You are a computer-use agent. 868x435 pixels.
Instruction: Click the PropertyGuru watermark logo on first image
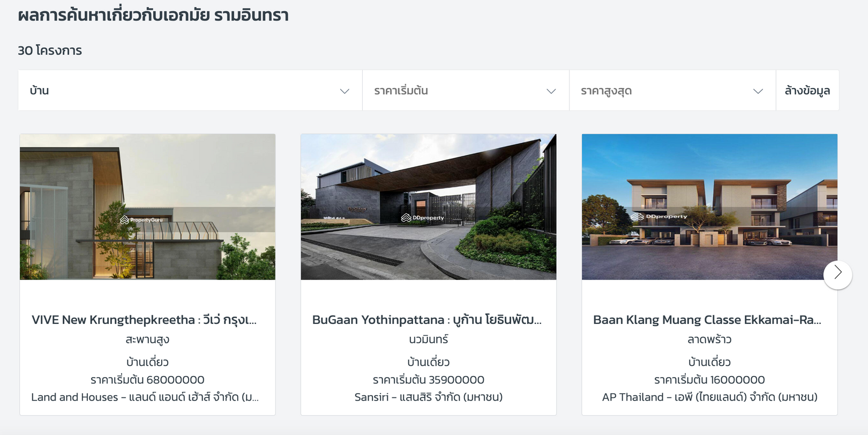point(141,220)
